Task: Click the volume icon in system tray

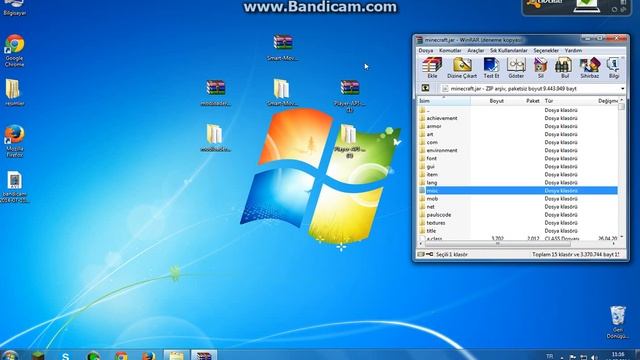Action: point(594,357)
